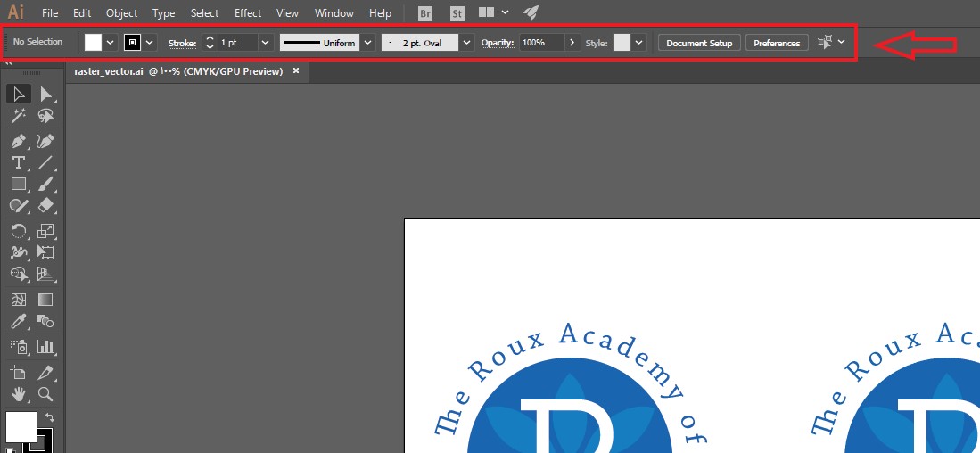This screenshot has width=980, height=453.
Task: Select the Pen tool
Action: pyautogui.click(x=19, y=141)
